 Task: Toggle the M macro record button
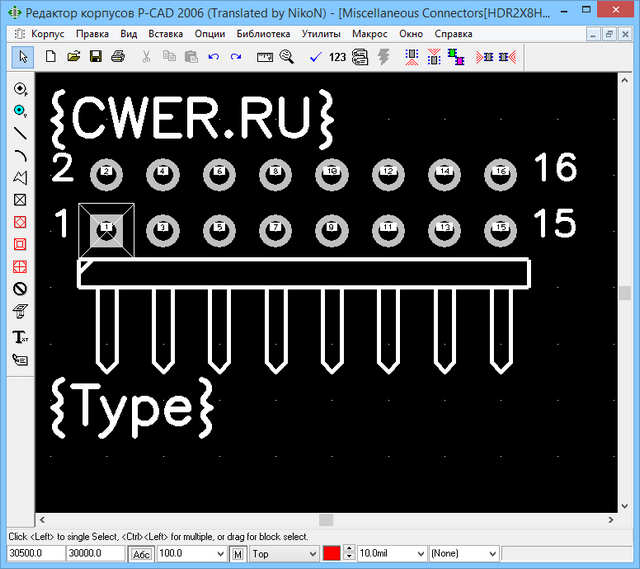point(238,553)
